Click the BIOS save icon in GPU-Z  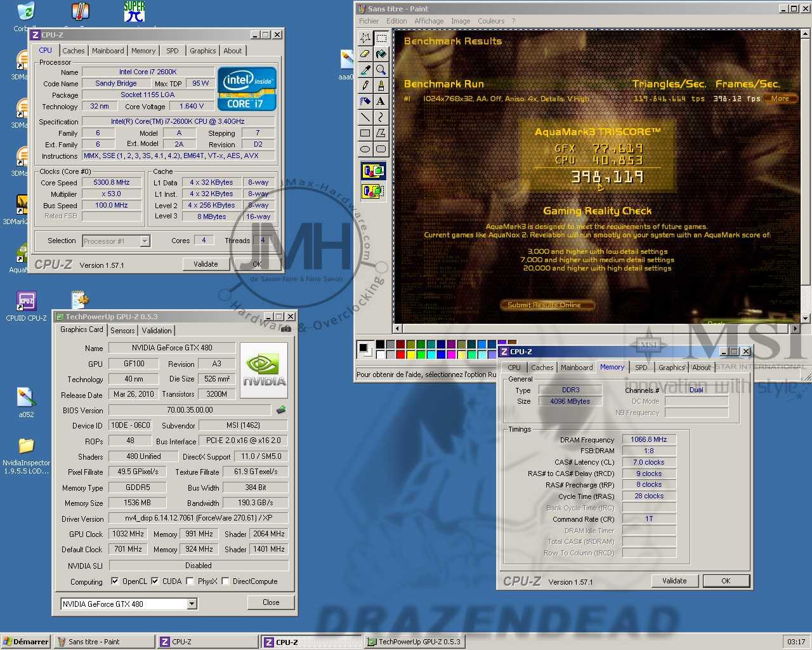click(281, 410)
